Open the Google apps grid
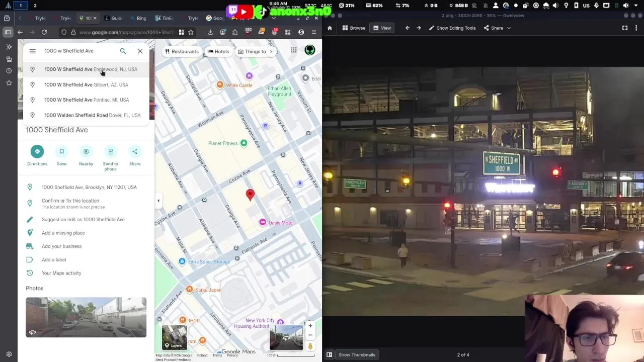This screenshot has height=362, width=644. pos(293,50)
